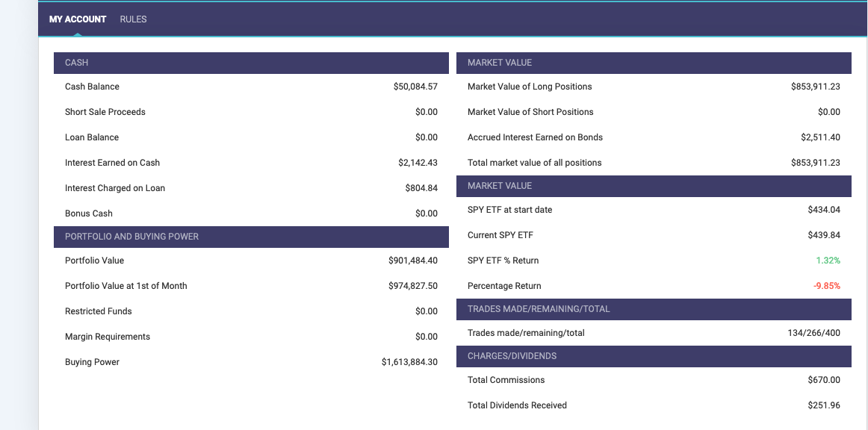Click the Cash Balance amount $50,084.57
Image resolution: width=868 pixels, height=430 pixels.
(x=415, y=87)
